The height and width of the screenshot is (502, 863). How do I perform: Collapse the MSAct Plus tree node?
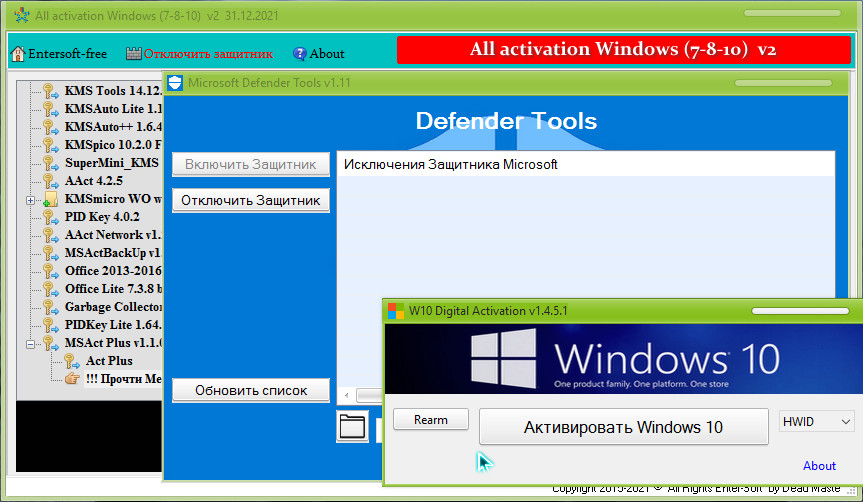click(x=31, y=344)
